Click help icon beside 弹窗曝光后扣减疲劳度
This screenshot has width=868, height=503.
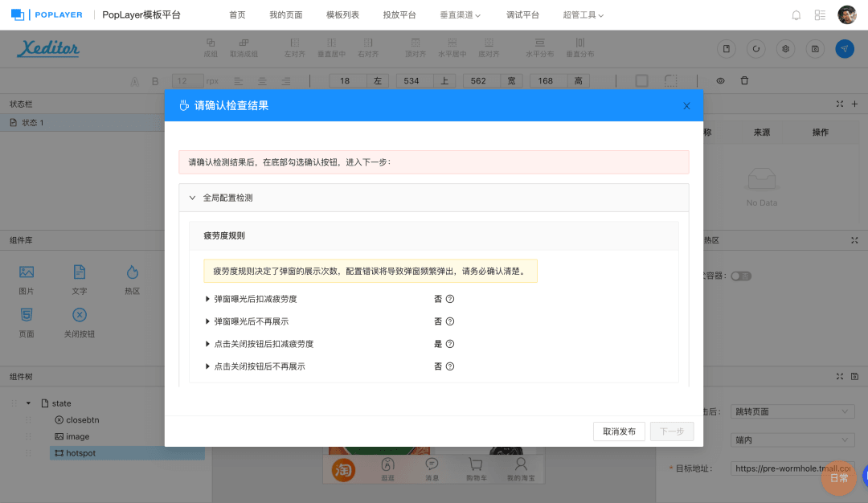coord(450,299)
